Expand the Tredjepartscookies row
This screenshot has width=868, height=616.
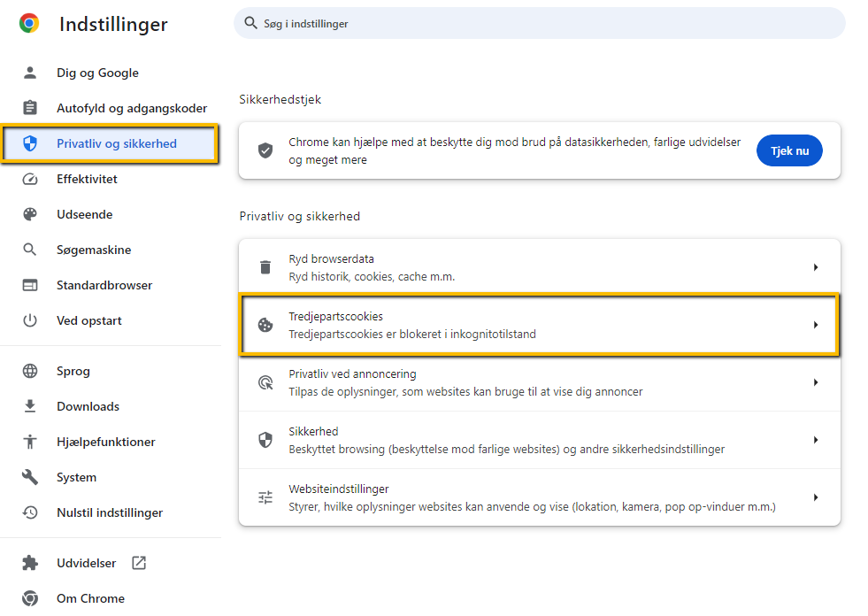(x=816, y=324)
